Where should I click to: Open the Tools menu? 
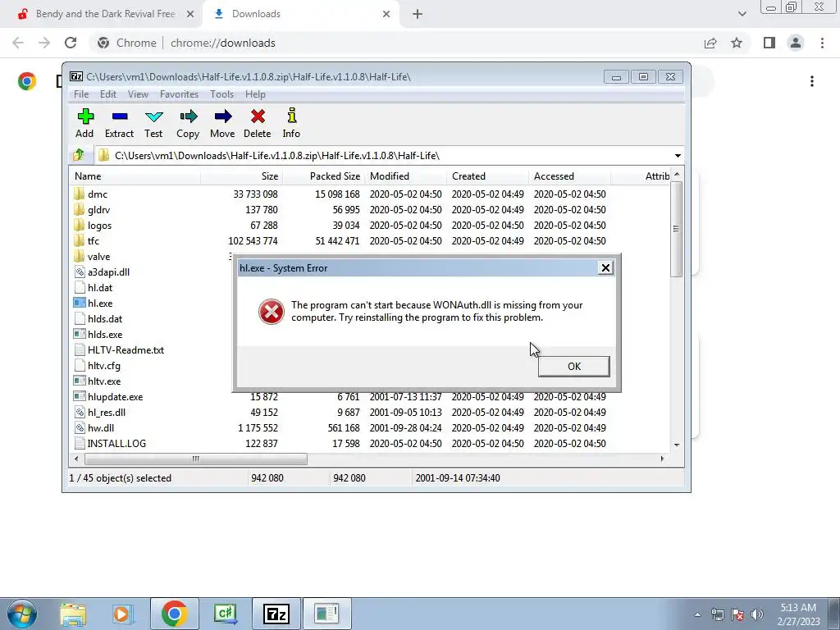pos(221,94)
